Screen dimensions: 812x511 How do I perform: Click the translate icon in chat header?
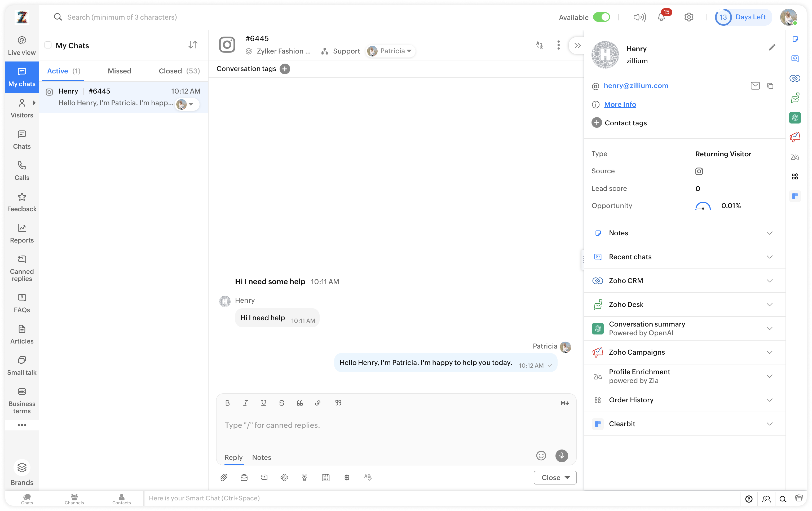click(539, 45)
